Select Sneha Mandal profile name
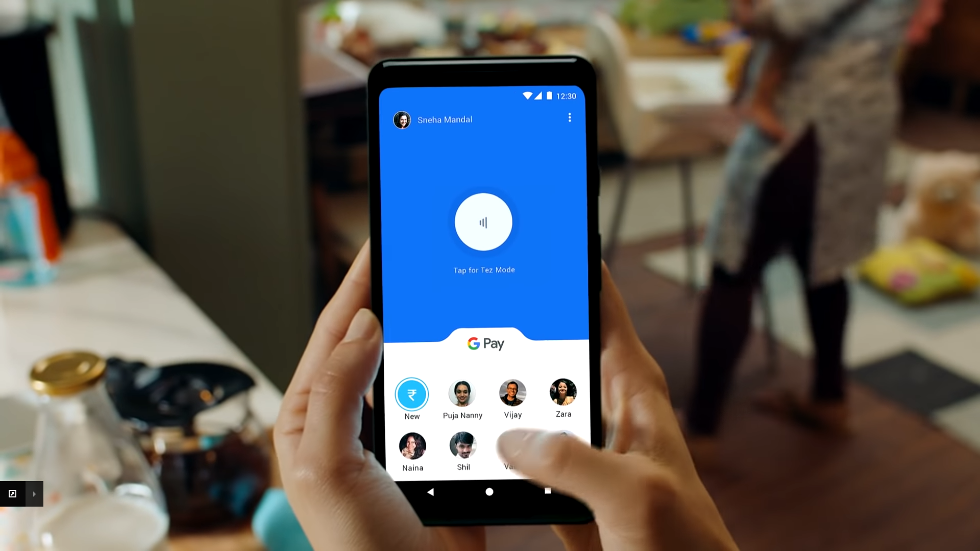The width and height of the screenshot is (980, 551). [444, 120]
